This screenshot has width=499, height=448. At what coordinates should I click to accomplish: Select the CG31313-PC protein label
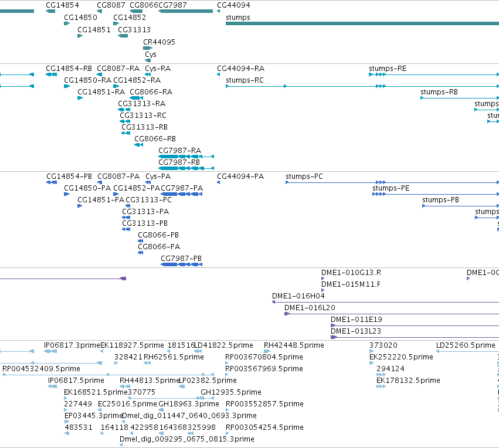pos(148,200)
